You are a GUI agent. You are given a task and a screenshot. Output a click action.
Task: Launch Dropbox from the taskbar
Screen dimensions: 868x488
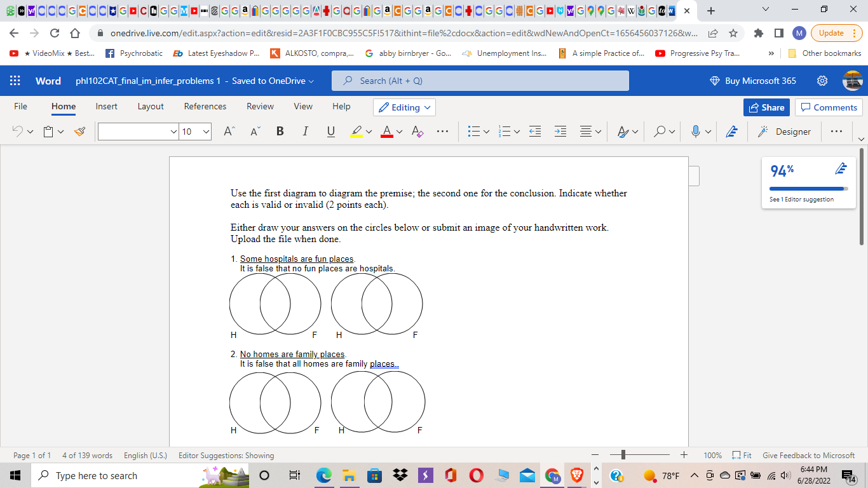point(400,475)
